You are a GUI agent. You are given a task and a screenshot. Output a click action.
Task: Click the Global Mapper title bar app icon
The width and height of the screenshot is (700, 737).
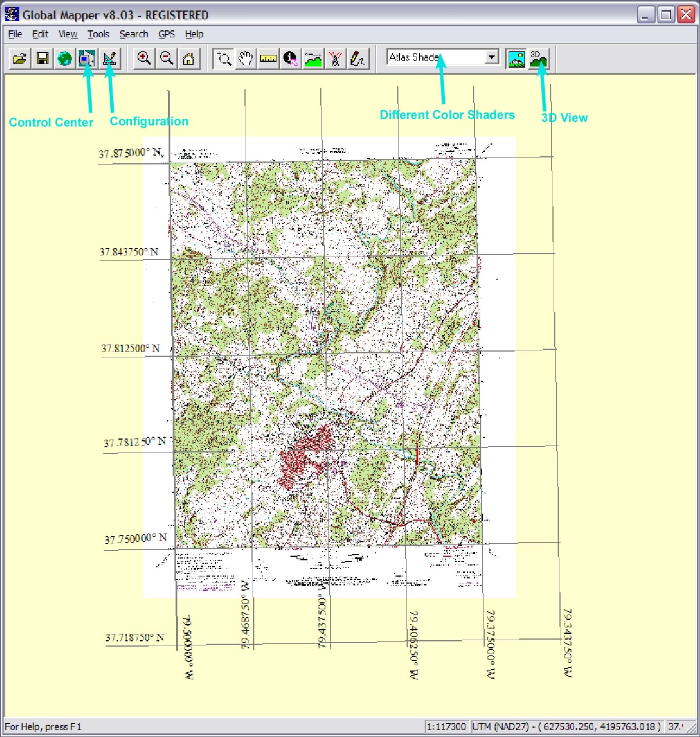(12, 14)
